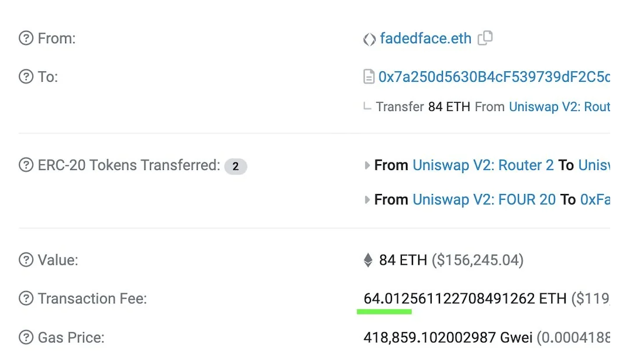Viewport: 623px width, 364px height.
Task: Open the 0xFa address after "FOUR 20 To"
Action: click(x=595, y=200)
